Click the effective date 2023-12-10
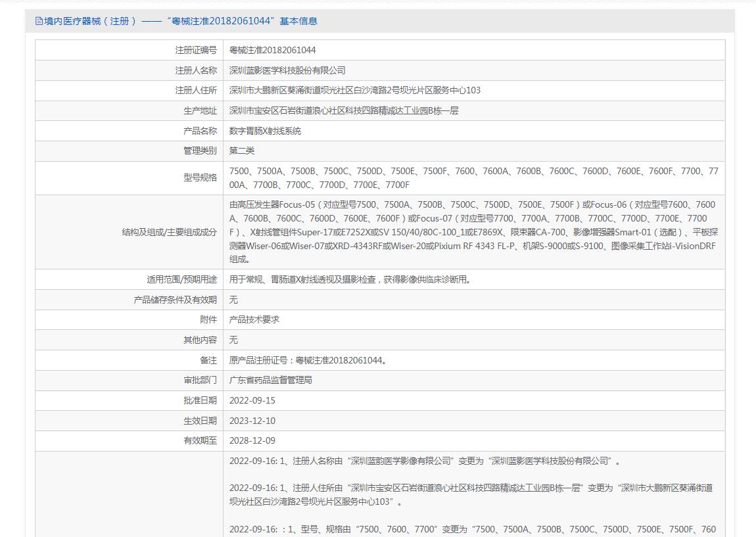 (252, 421)
